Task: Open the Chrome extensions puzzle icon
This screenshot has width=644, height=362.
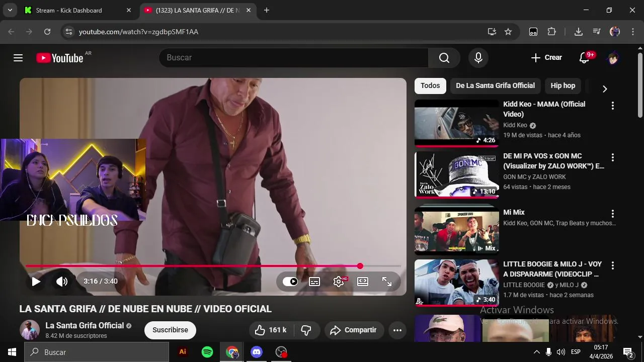Action: click(551, 32)
